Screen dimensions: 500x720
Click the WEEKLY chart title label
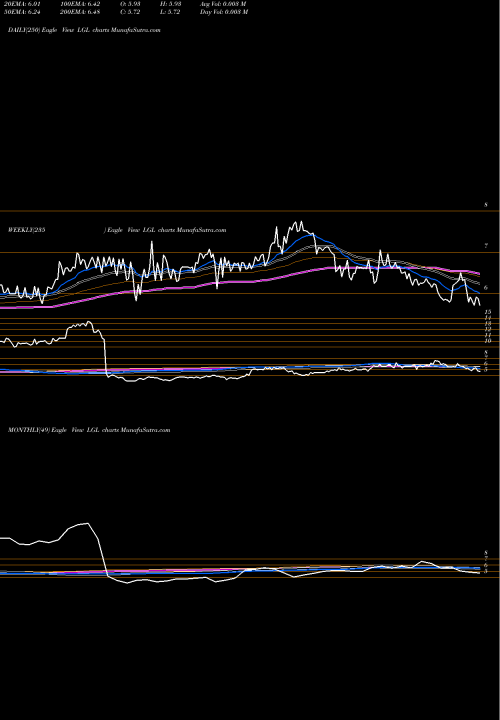coord(117,230)
